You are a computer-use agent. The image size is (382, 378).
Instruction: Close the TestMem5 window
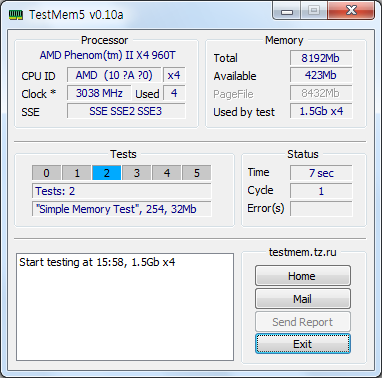351,11
